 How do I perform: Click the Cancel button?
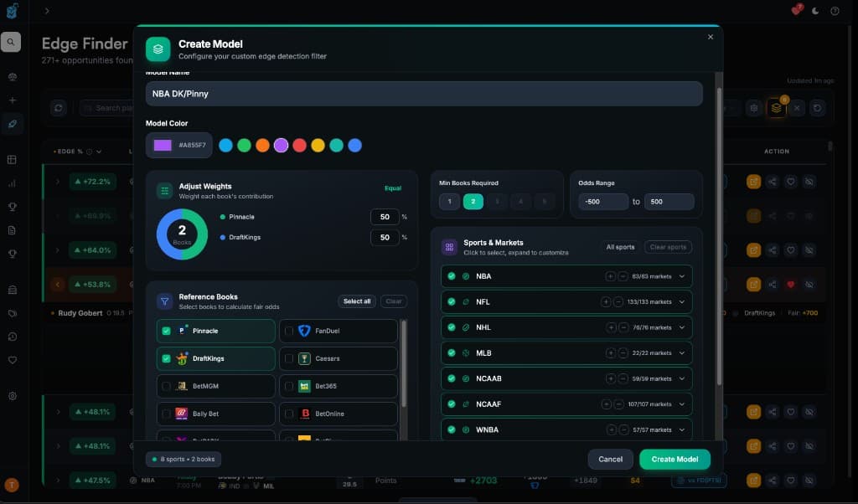tap(610, 459)
